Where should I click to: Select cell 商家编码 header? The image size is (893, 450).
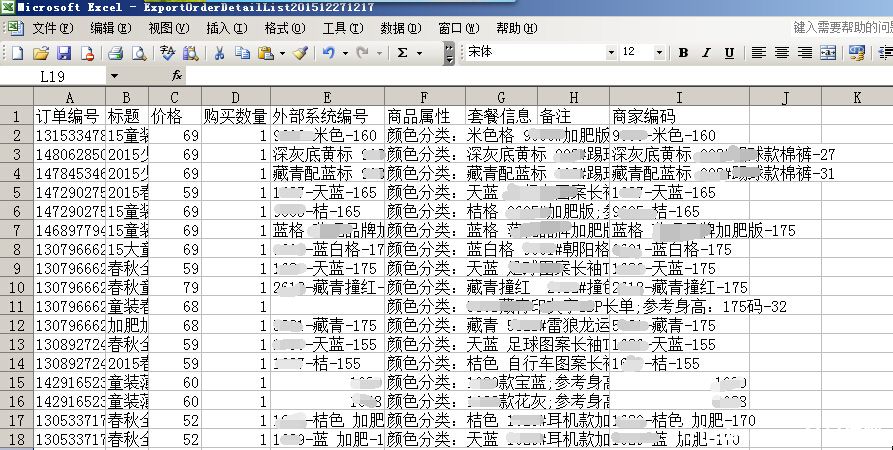pos(679,116)
